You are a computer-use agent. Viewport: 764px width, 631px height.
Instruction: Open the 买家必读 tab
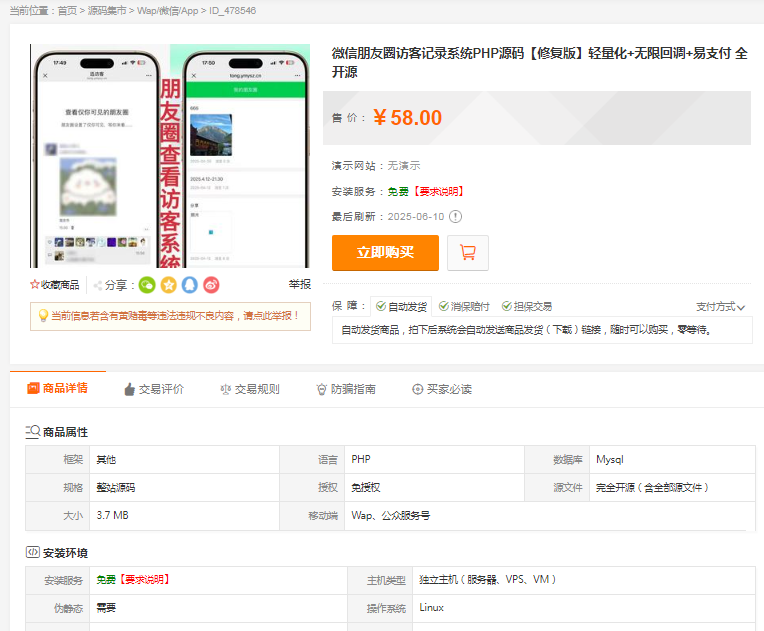[442, 389]
